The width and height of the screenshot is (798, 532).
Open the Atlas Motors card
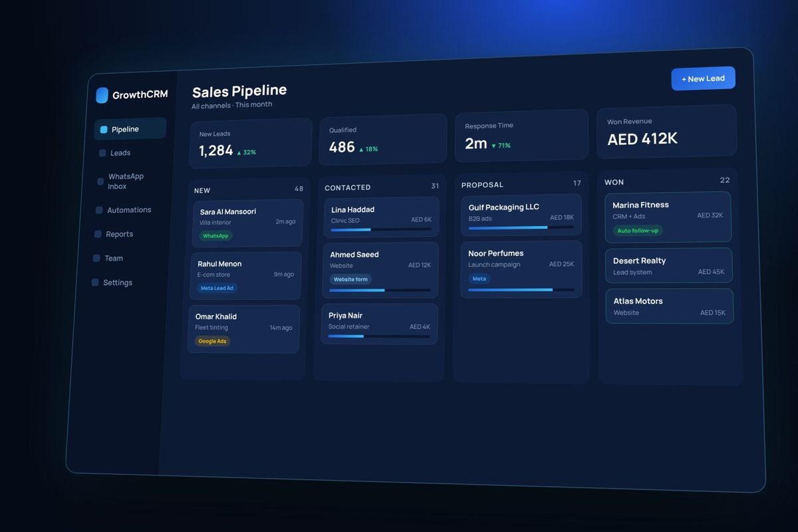(669, 306)
